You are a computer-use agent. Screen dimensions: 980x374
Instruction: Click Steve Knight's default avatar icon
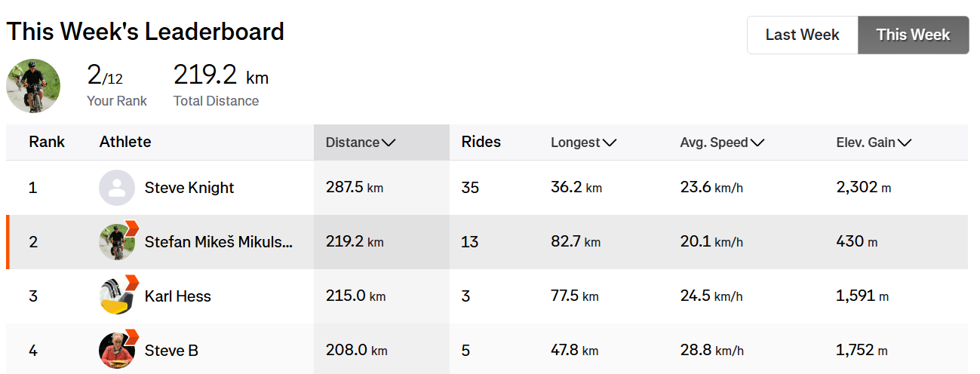point(117,188)
